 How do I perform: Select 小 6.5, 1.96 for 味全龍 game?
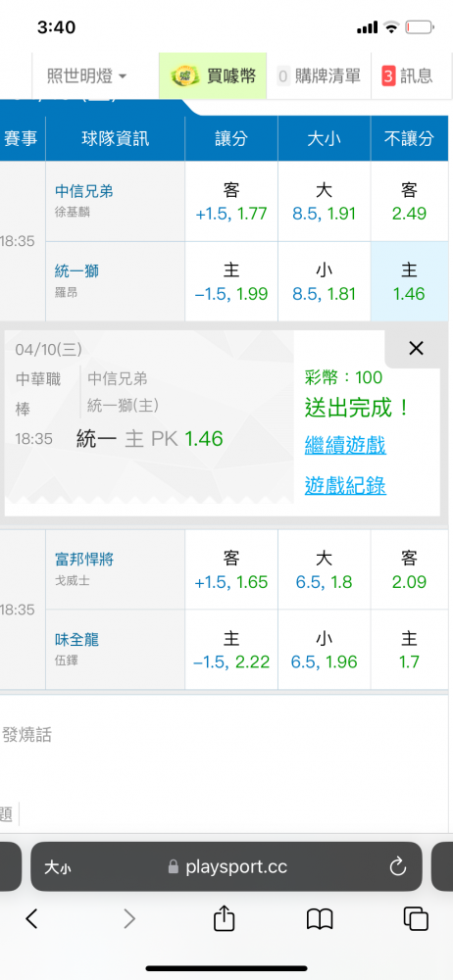click(325, 650)
